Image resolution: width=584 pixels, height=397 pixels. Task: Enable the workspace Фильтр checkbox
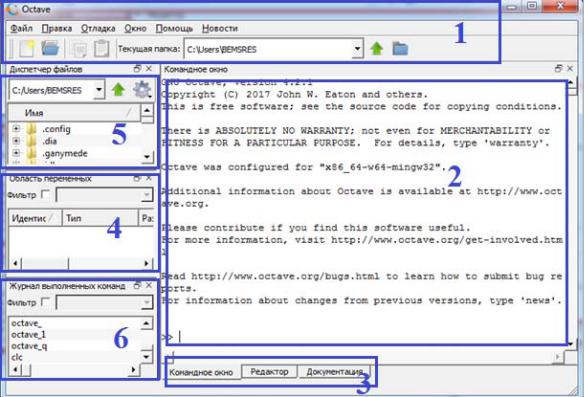45,194
